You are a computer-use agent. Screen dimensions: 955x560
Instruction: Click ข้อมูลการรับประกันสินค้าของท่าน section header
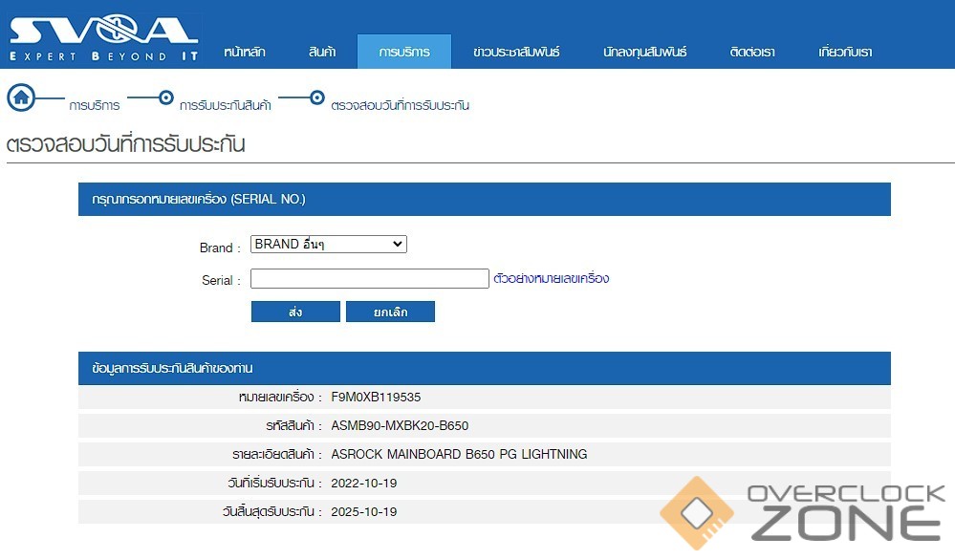click(x=485, y=368)
